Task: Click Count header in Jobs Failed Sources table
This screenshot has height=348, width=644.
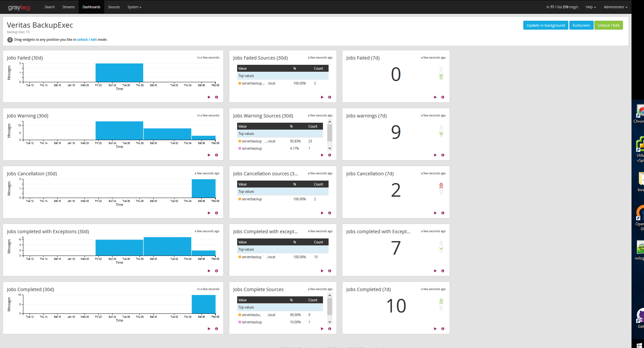Action: (x=318, y=68)
